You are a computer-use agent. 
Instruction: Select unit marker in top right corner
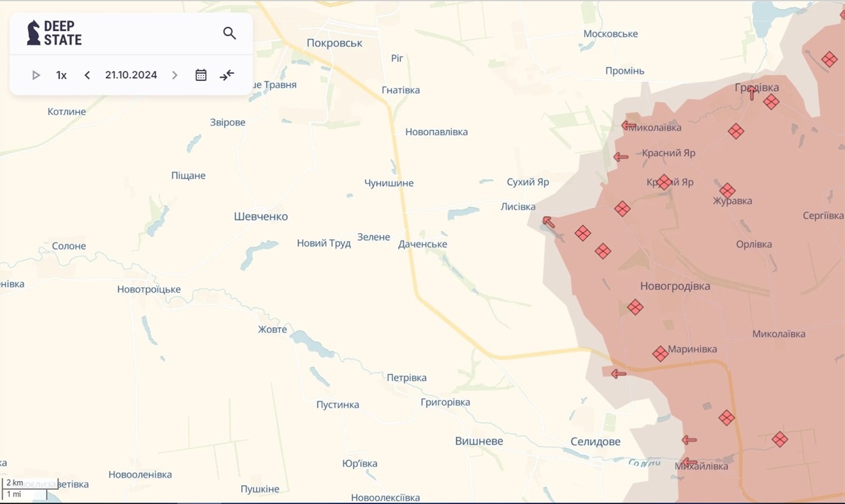tap(829, 59)
